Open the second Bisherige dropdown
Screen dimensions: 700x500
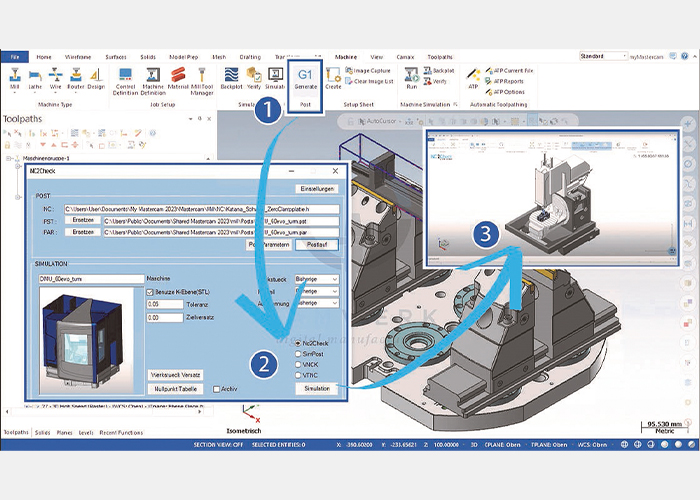point(316,291)
